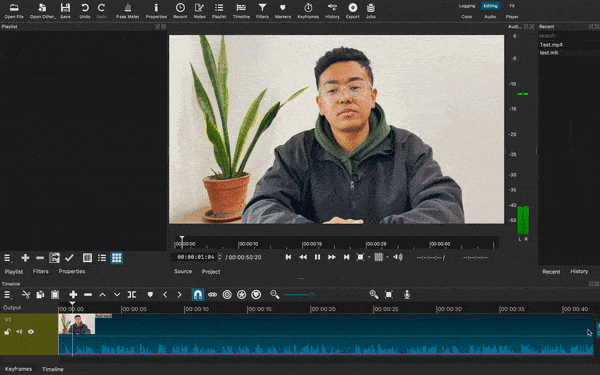The image size is (600, 375).
Task: Pause playback in the player
Action: click(317, 257)
